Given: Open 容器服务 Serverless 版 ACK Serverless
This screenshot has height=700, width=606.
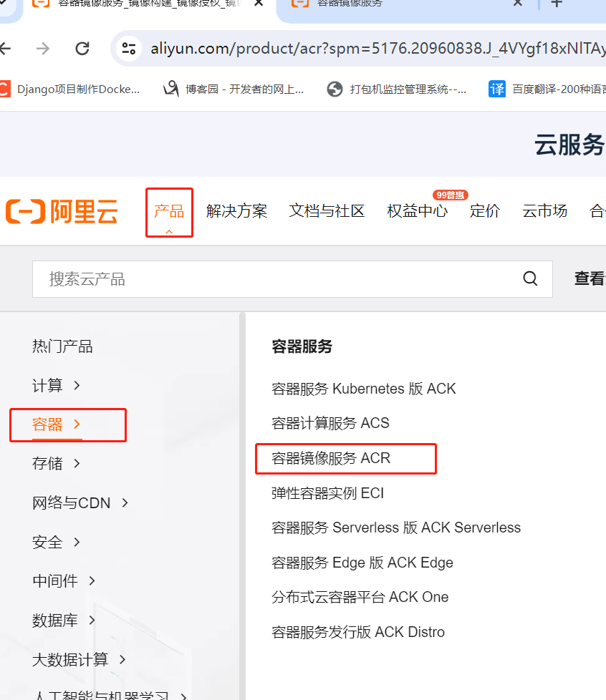Looking at the screenshot, I should pos(396,528).
